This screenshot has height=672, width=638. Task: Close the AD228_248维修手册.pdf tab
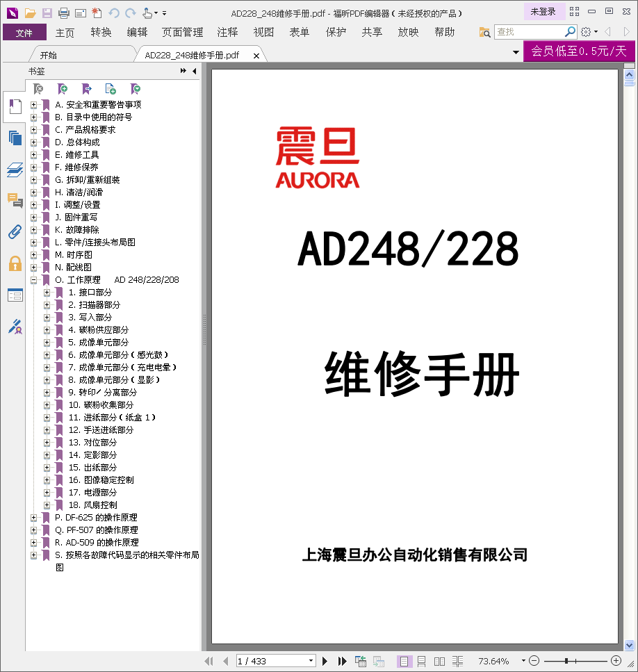click(256, 56)
